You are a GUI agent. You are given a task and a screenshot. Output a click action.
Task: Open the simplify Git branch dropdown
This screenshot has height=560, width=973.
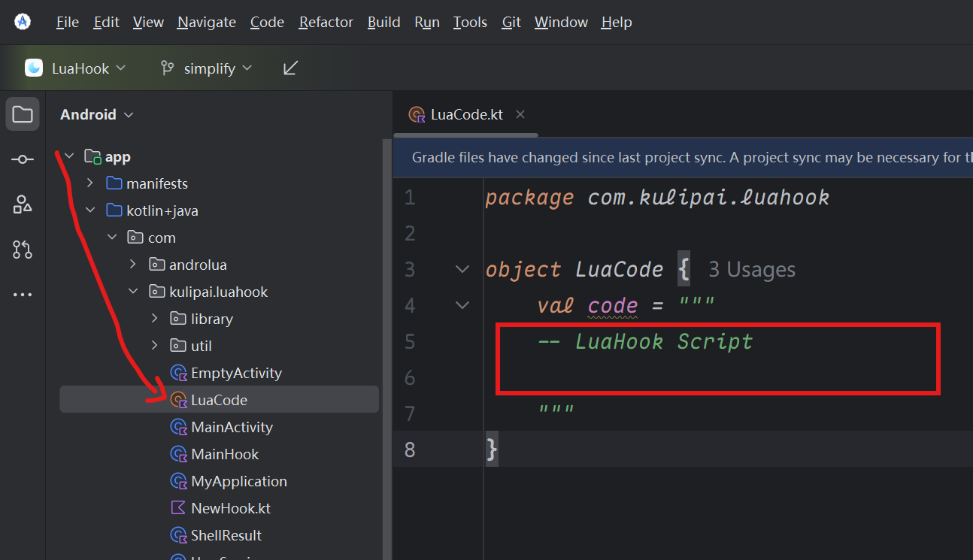point(207,68)
